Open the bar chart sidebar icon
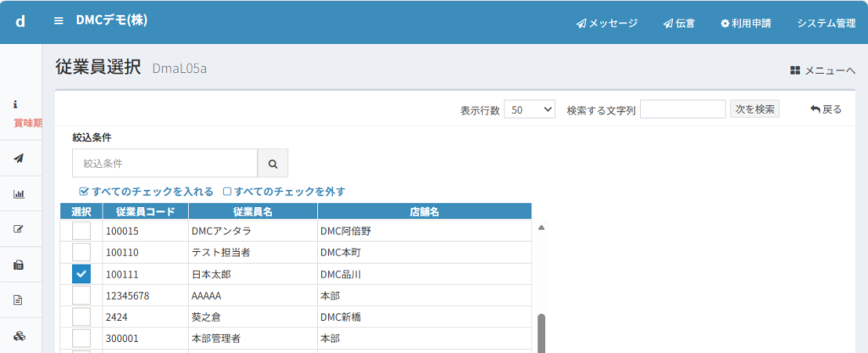868x353 pixels. click(x=19, y=193)
